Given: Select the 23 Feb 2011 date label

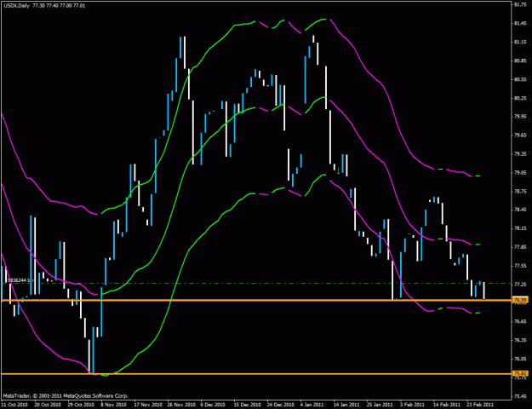Looking at the screenshot, I should click(x=480, y=405).
